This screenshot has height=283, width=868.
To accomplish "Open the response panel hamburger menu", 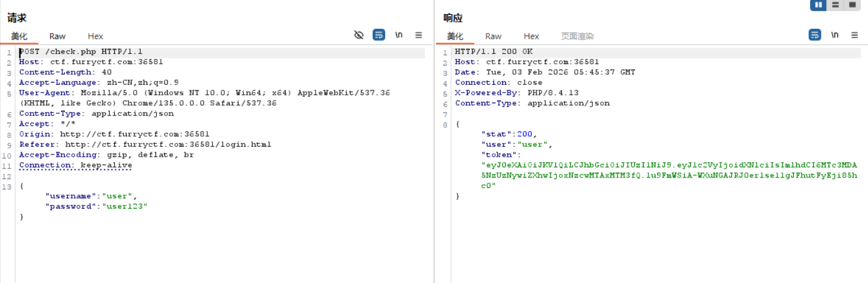I will (x=854, y=35).
